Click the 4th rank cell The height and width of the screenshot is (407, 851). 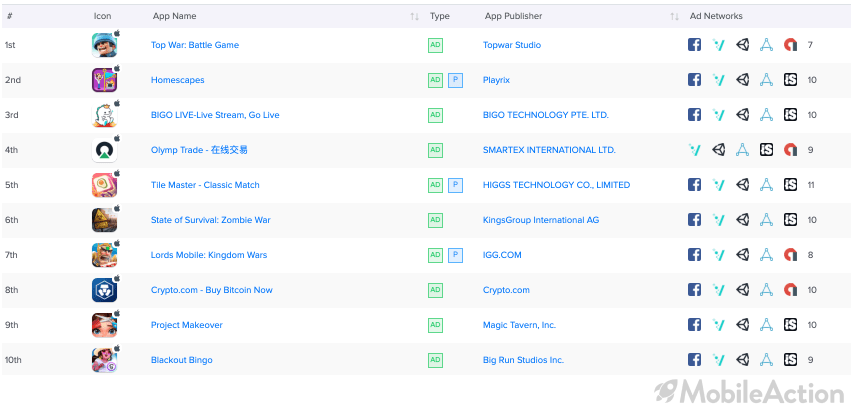(x=11, y=150)
